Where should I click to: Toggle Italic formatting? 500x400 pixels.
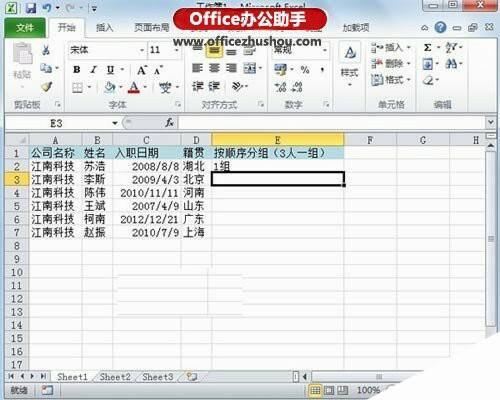click(x=94, y=70)
